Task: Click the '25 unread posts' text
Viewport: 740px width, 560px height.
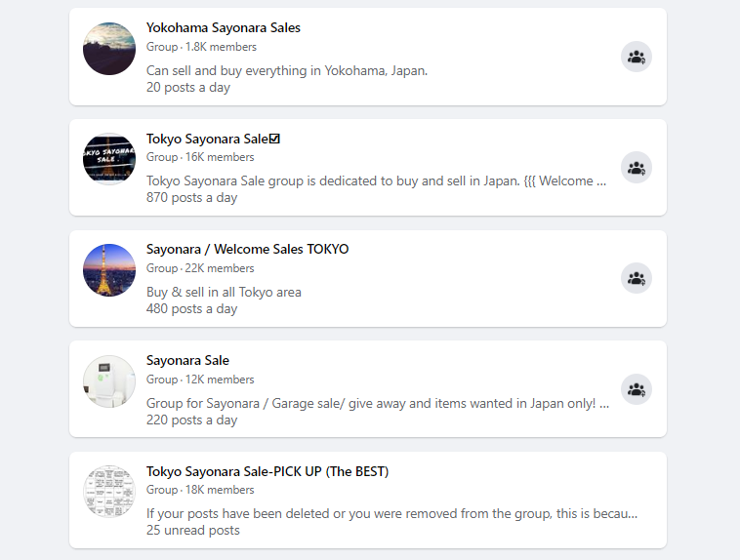Action: [192, 530]
